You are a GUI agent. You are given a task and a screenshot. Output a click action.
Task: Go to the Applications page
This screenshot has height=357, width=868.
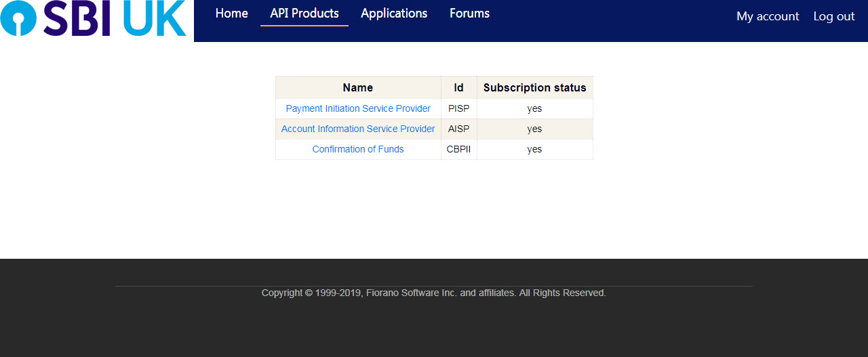pos(394,14)
